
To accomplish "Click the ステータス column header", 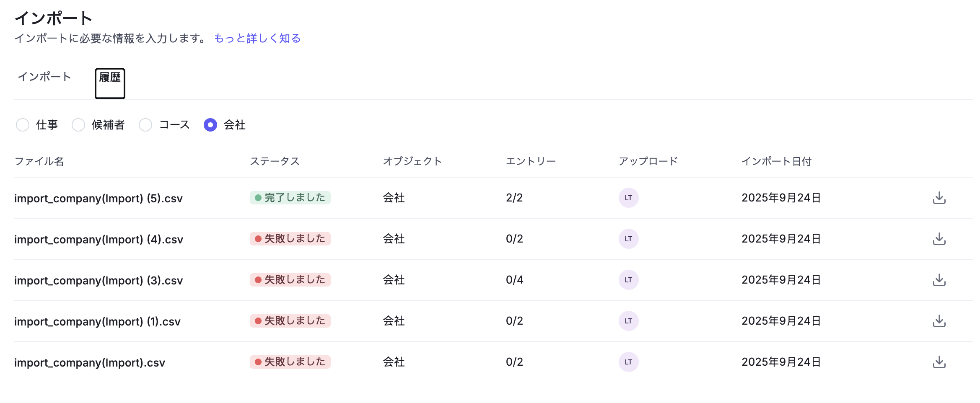I will click(275, 161).
